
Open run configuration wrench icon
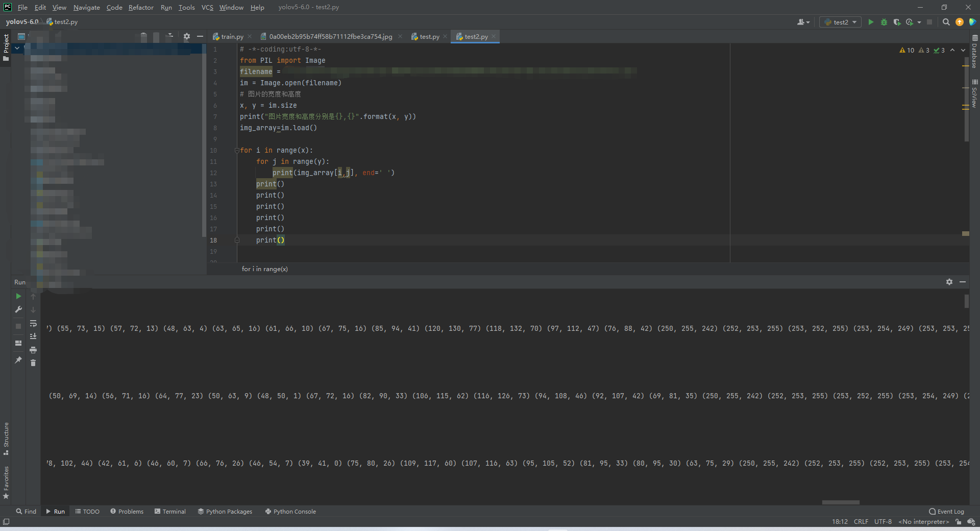18,309
